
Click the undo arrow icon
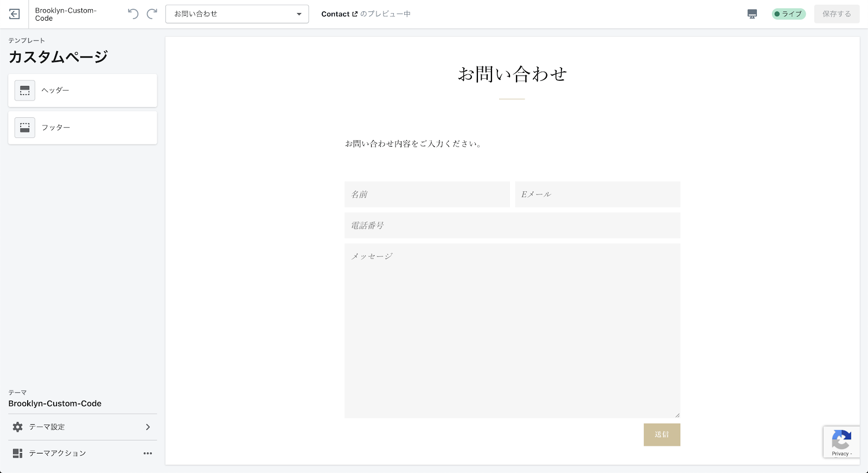click(133, 14)
